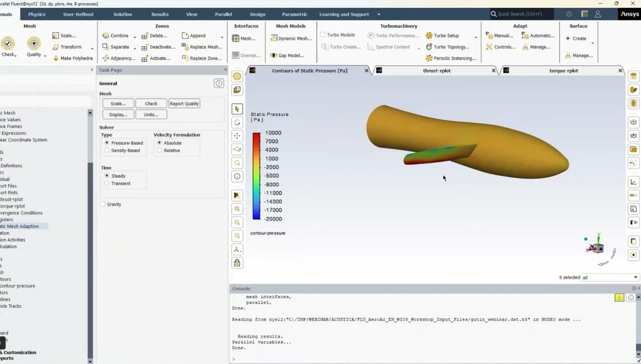Select the zoom magnifier tool

click(x=237, y=163)
